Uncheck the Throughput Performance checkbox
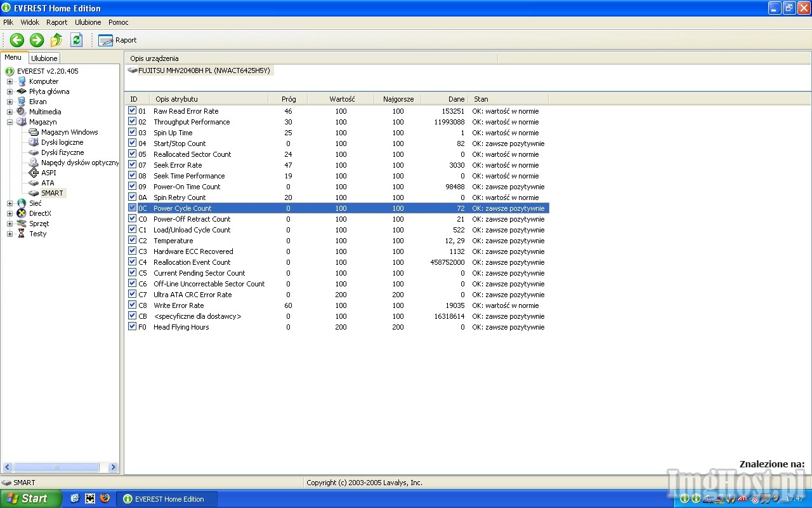812x508 pixels. (x=132, y=121)
